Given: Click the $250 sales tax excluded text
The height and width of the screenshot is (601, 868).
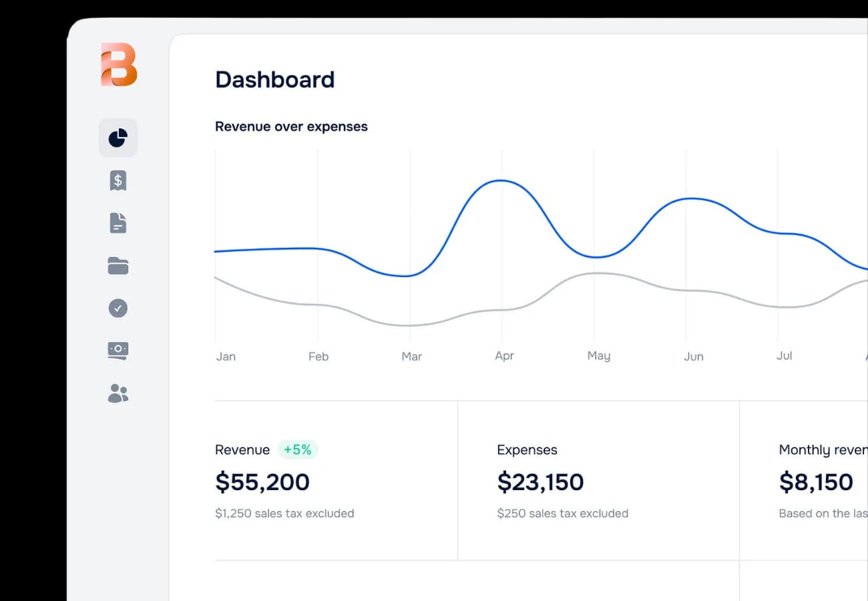Looking at the screenshot, I should tap(562, 513).
